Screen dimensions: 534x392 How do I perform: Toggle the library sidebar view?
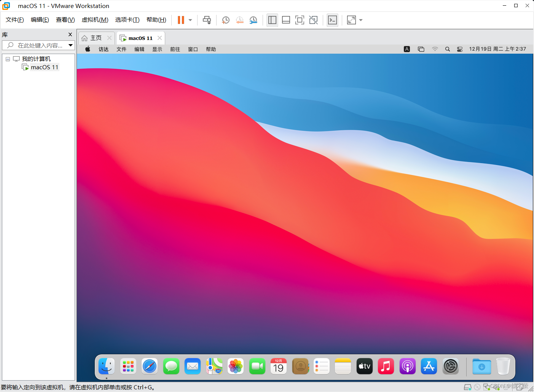coord(272,20)
